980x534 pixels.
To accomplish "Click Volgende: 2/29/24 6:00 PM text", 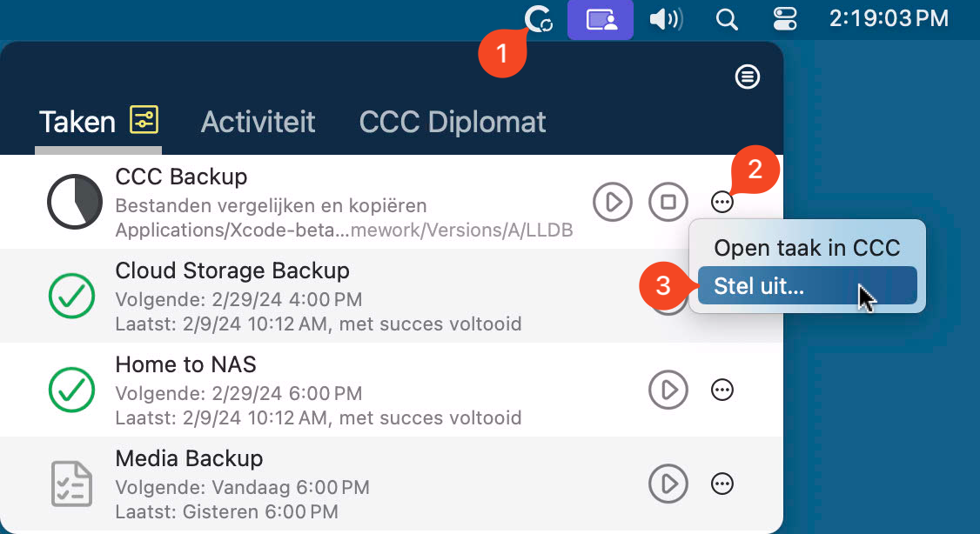I will 238,393.
